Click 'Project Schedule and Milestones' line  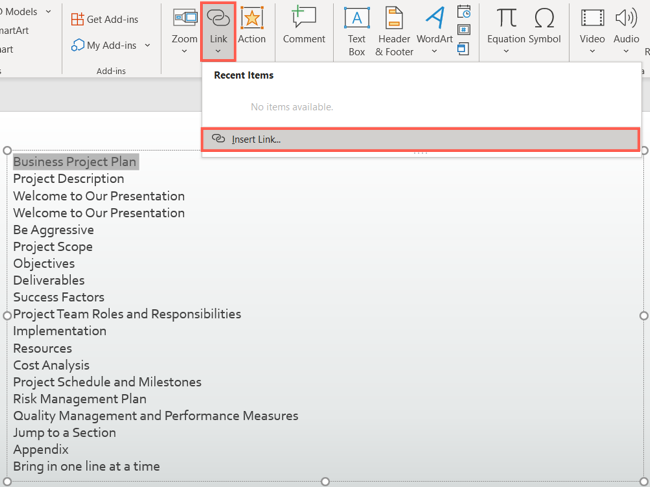point(107,382)
